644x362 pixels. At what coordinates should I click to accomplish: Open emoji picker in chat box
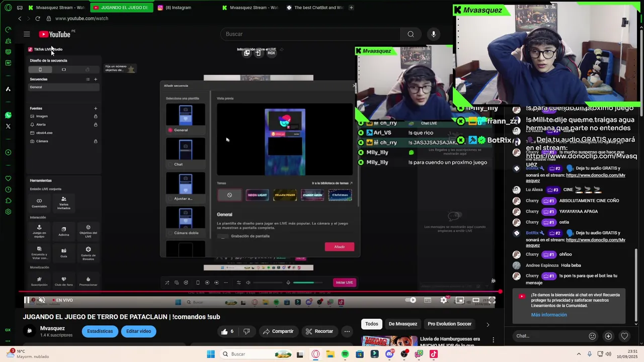pos(592,336)
